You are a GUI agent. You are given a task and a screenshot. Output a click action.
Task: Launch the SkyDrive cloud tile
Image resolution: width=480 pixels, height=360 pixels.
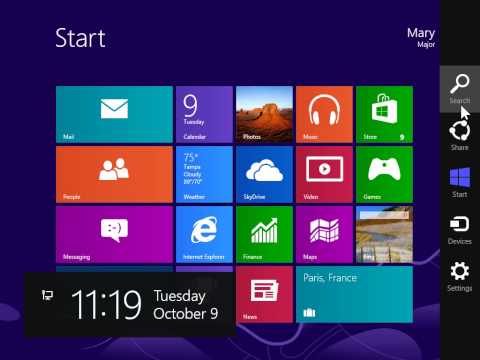coord(264,174)
